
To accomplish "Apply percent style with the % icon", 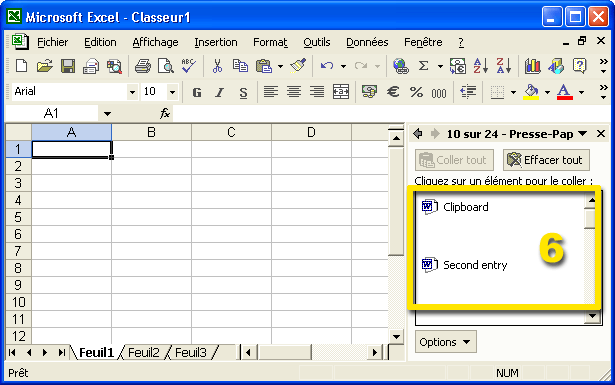I will (x=416, y=92).
